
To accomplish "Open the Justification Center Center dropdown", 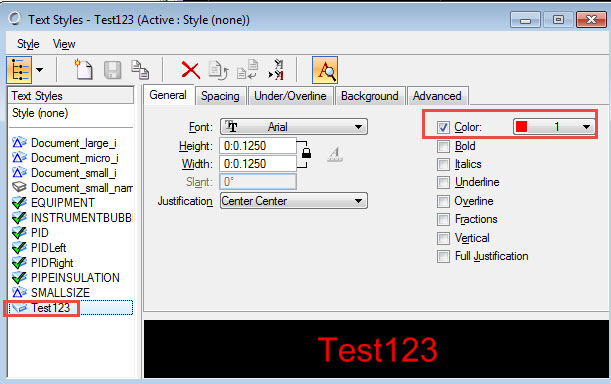I will 294,201.
